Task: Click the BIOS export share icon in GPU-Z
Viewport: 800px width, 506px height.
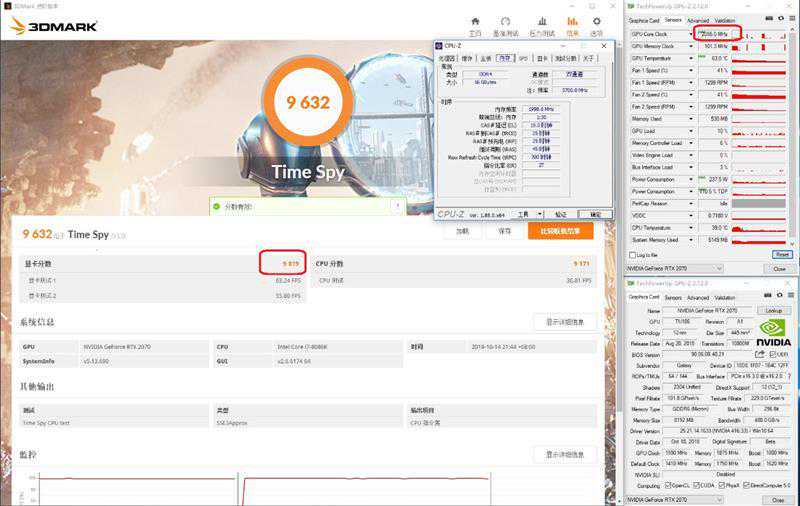Action: [x=760, y=354]
